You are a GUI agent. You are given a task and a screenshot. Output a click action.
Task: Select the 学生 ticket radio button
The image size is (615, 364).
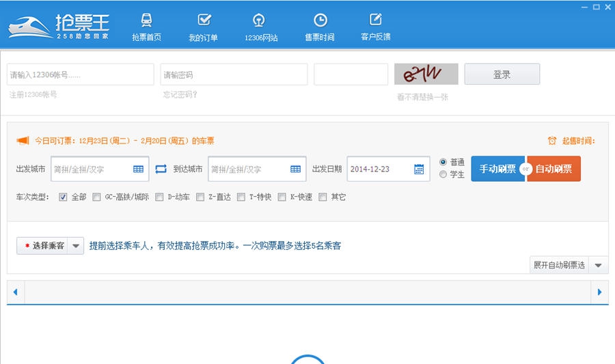(x=443, y=174)
